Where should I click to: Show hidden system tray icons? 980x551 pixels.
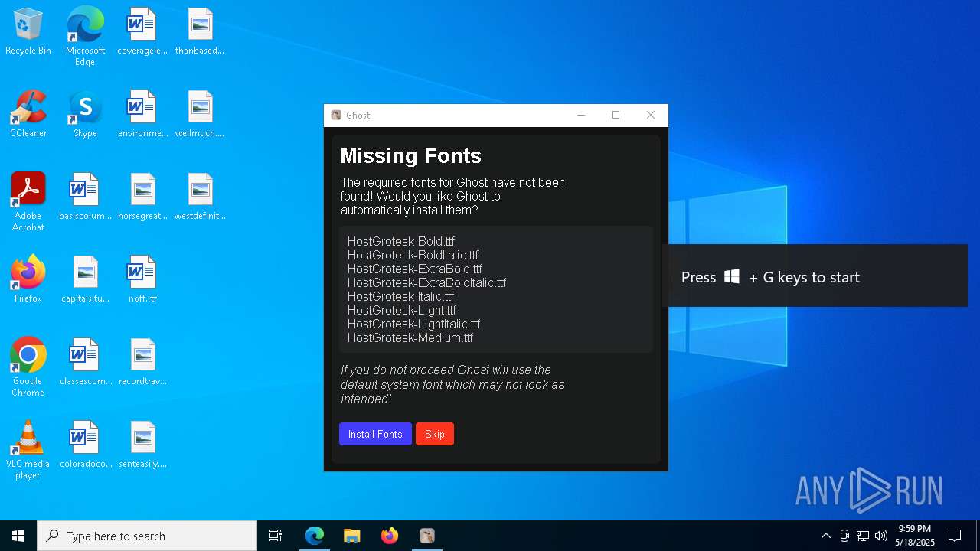point(825,536)
